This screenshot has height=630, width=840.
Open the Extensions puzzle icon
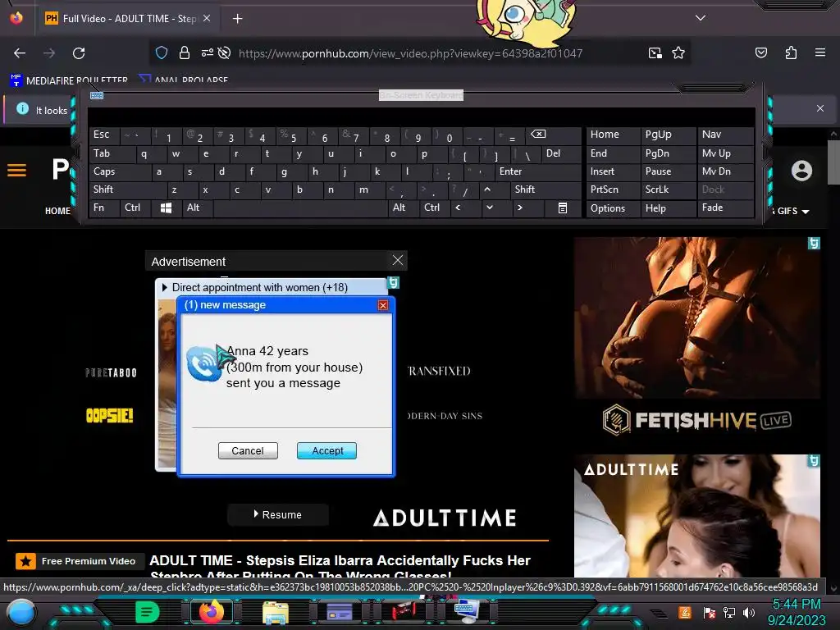(791, 52)
